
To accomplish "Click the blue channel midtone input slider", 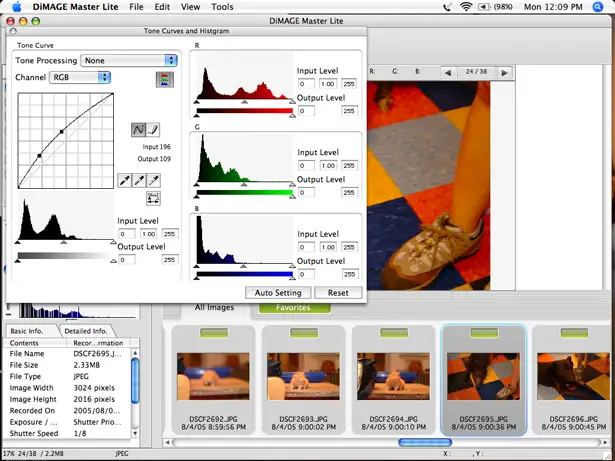I will pyautogui.click(x=244, y=266).
